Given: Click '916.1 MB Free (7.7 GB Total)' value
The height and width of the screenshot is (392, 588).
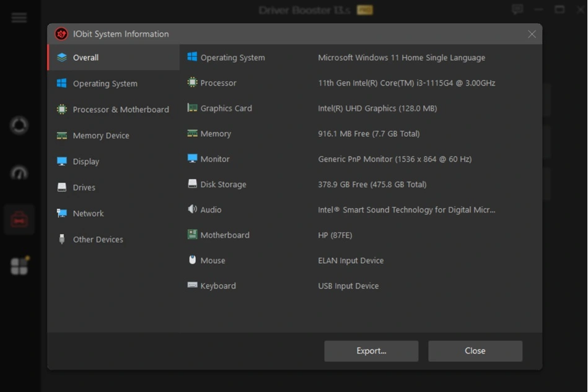Looking at the screenshot, I should point(369,134).
